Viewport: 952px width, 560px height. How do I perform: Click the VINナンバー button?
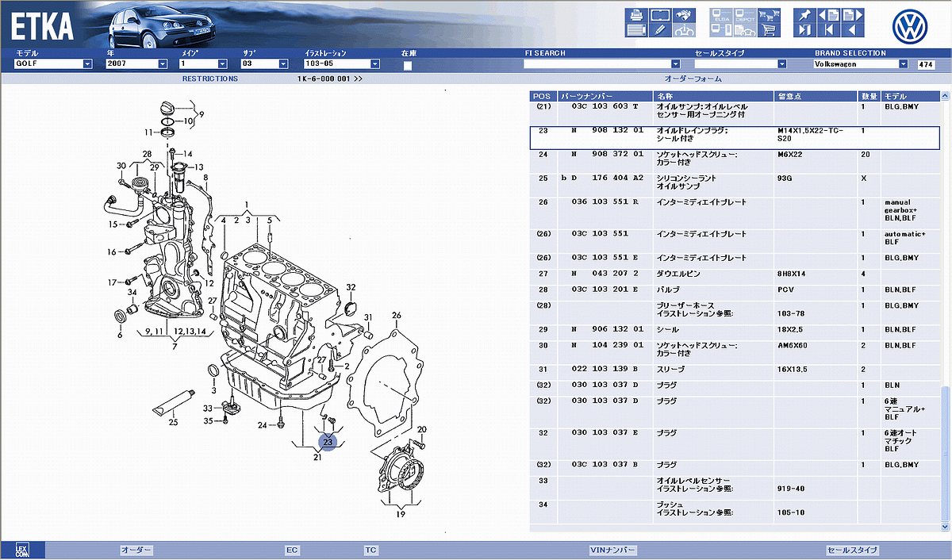coord(613,550)
